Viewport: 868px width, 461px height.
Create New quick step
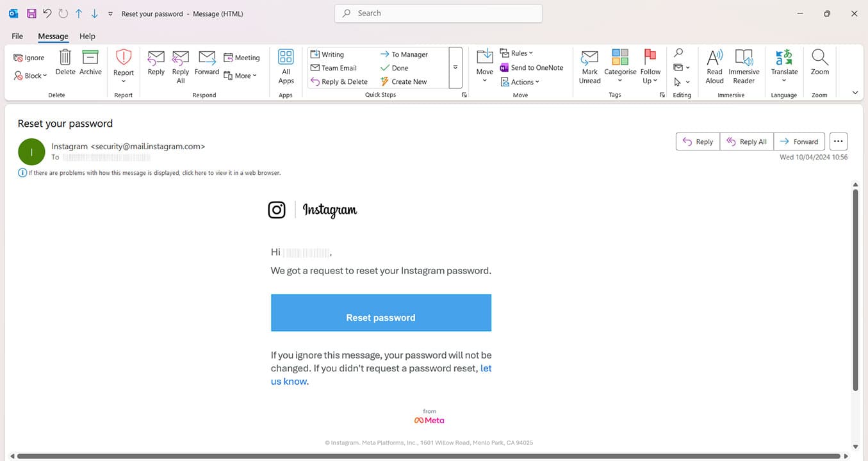(404, 81)
